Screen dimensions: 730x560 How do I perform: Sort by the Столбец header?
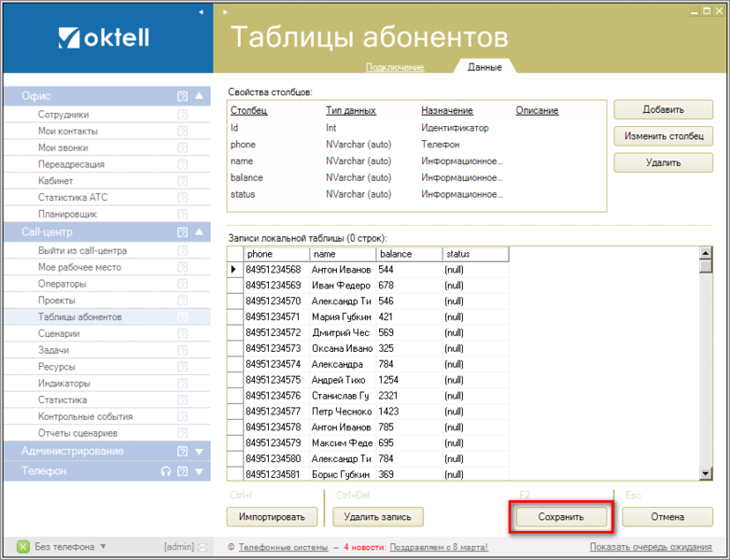click(x=248, y=111)
